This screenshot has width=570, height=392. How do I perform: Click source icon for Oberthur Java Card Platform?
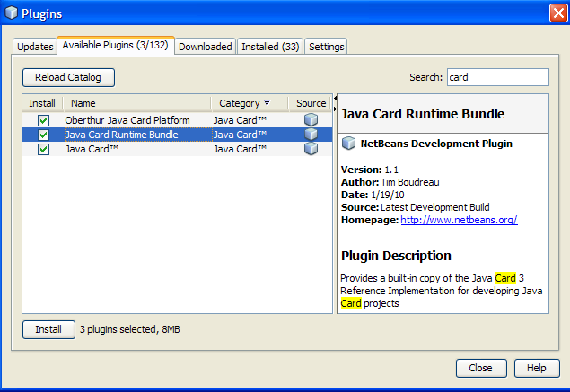tap(311, 120)
